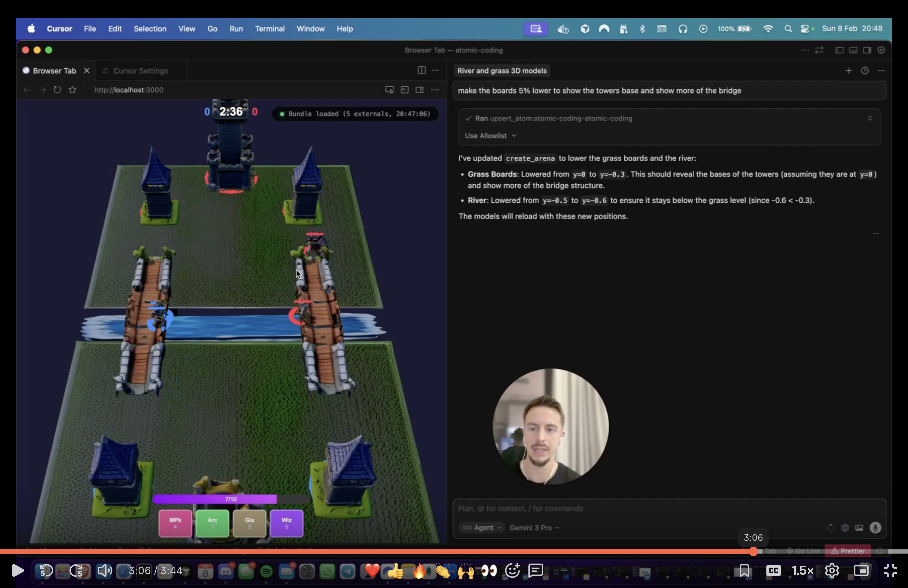Open chat history clock icon
This screenshot has width=908, height=588.
(864, 71)
